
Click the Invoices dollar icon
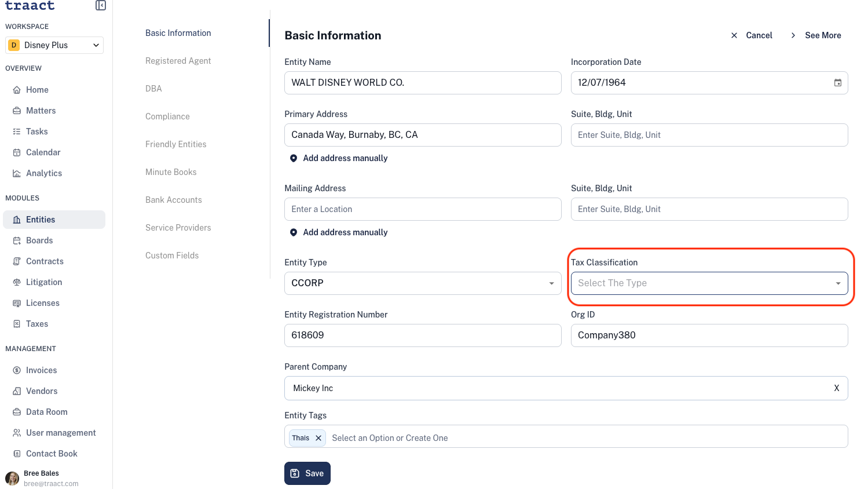17,370
